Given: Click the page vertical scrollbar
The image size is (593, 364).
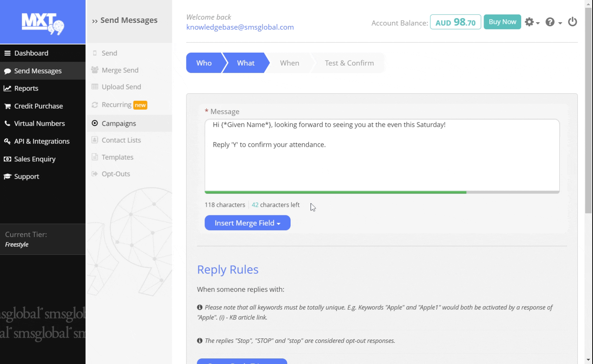Looking at the screenshot, I should click(x=588, y=111).
